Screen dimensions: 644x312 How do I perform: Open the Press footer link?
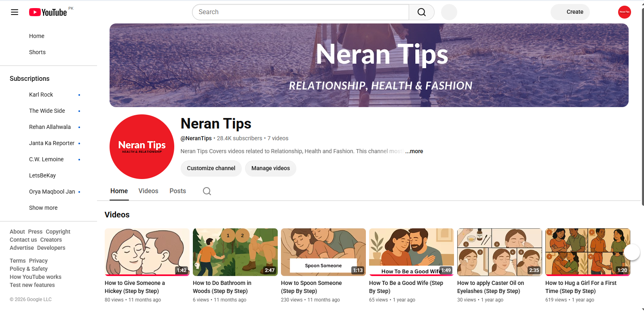pos(35,232)
